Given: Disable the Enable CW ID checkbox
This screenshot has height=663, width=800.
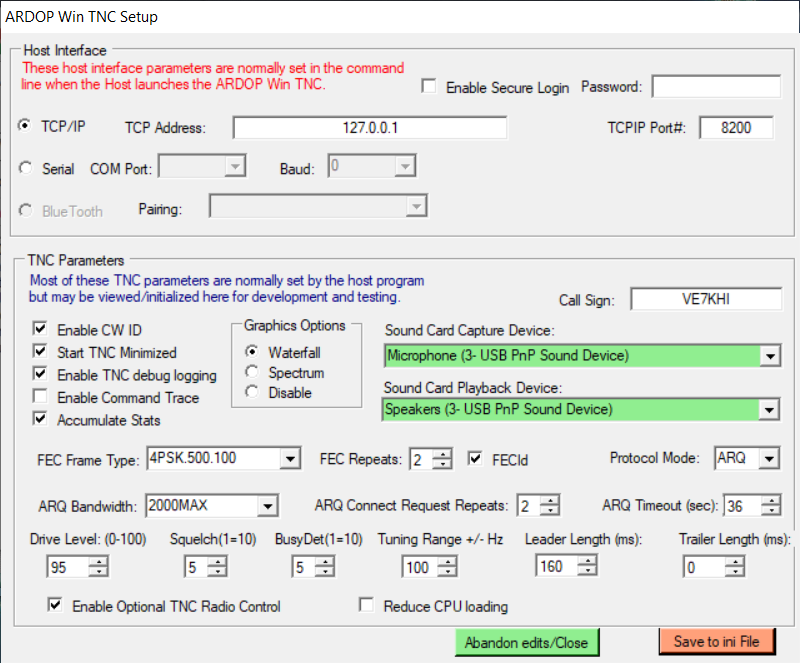Looking at the screenshot, I should (x=40, y=329).
